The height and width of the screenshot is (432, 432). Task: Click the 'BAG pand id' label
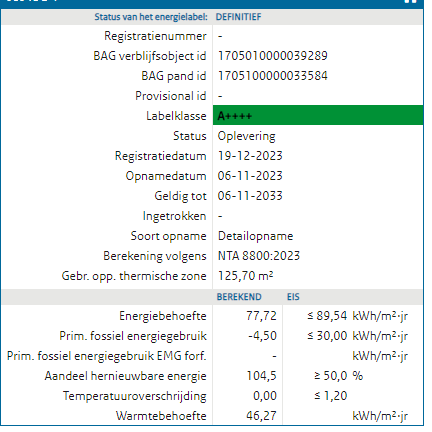click(174, 76)
